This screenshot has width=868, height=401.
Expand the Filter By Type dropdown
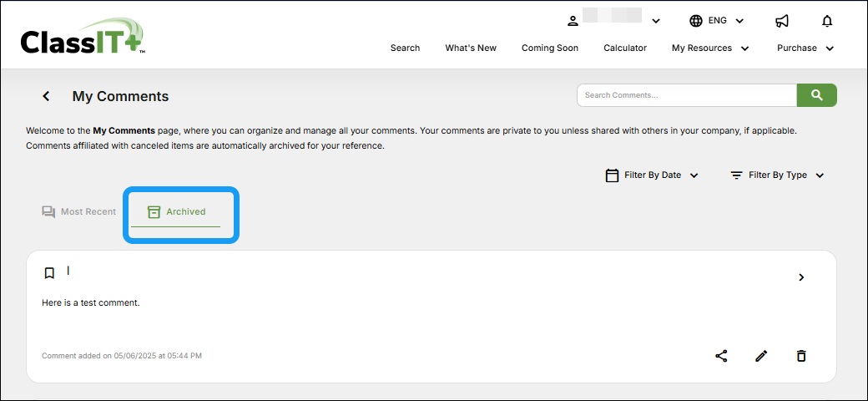pyautogui.click(x=777, y=175)
